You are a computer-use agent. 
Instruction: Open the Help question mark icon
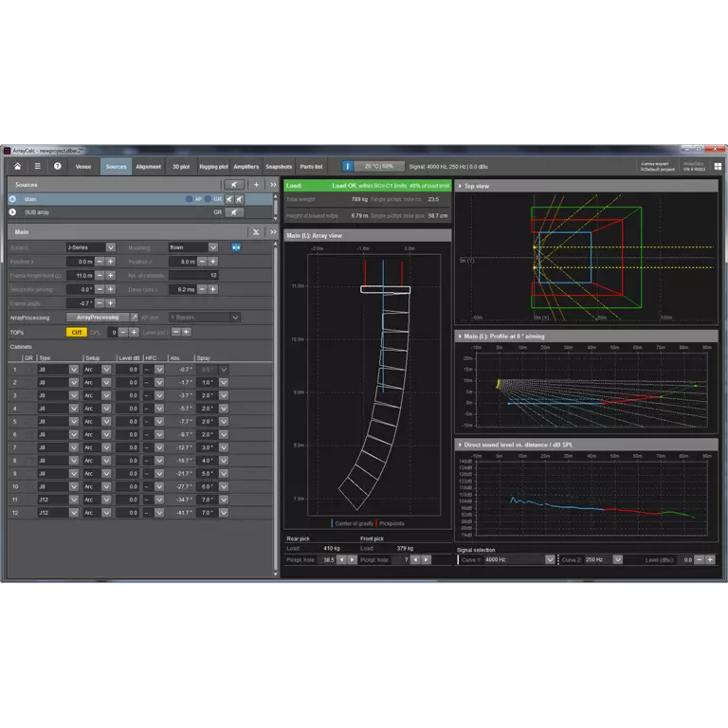click(58, 166)
